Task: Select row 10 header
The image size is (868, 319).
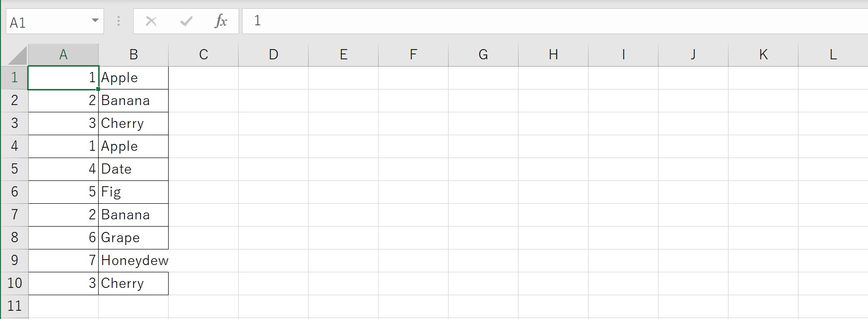Action: pos(15,284)
